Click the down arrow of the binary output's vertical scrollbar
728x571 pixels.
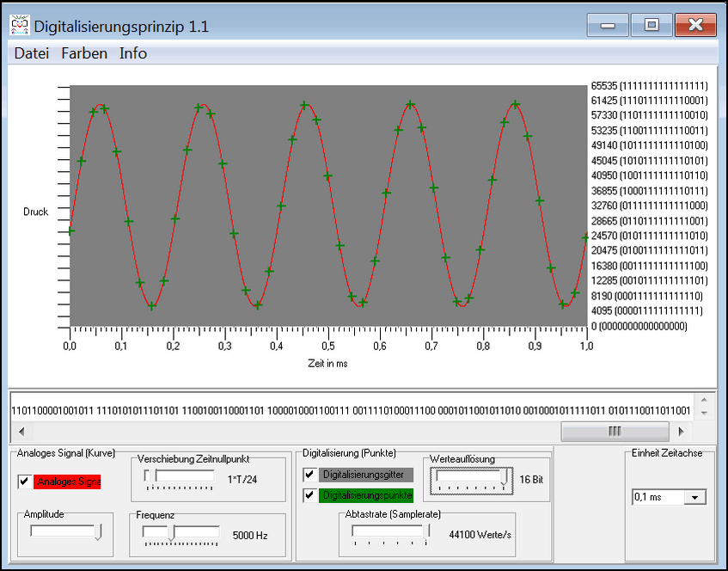(x=704, y=413)
